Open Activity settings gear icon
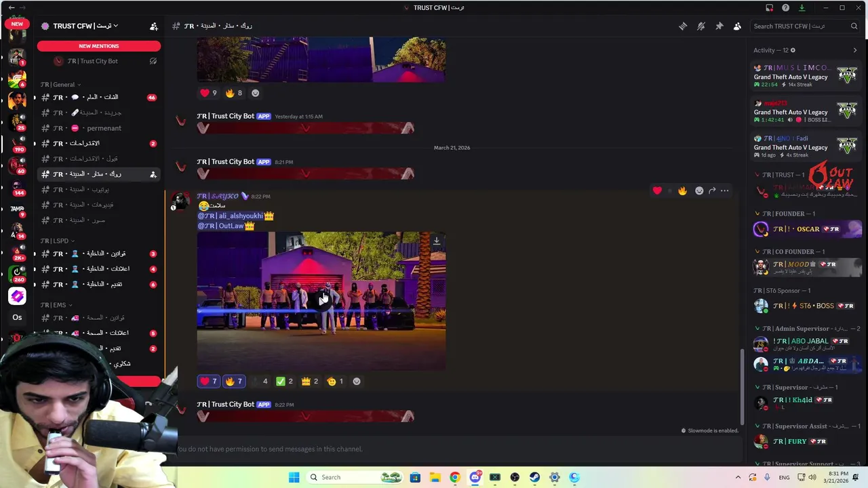This screenshot has width=868, height=488. [793, 50]
